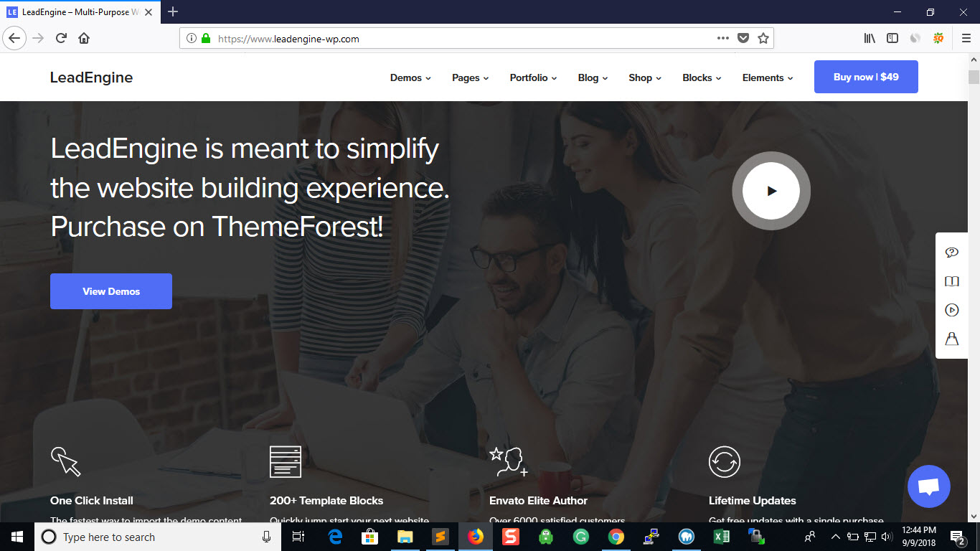Image resolution: width=980 pixels, height=551 pixels.
Task: Click the URL address bar
Action: click(459, 39)
